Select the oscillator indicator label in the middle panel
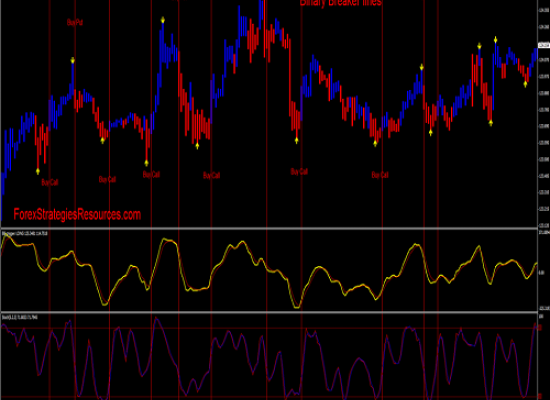550x400 pixels. pos(25,233)
